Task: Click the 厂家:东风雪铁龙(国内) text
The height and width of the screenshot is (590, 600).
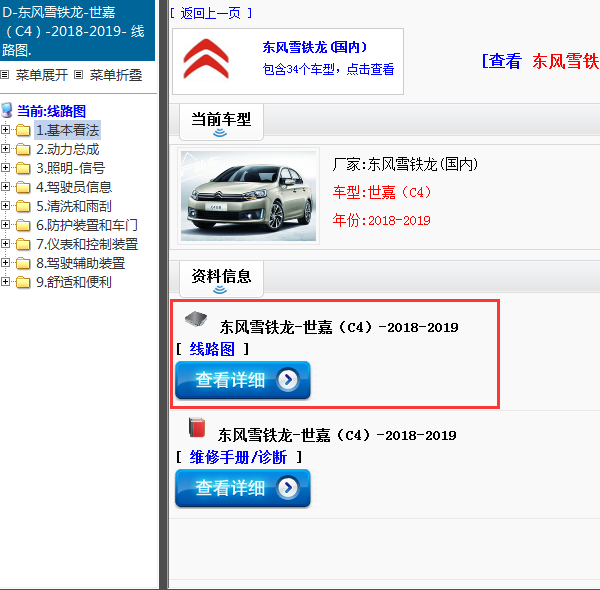Action: (x=405, y=165)
